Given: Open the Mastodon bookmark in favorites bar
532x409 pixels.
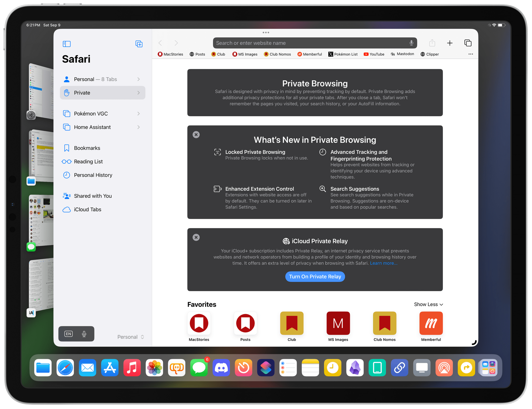Looking at the screenshot, I should click(402, 54).
